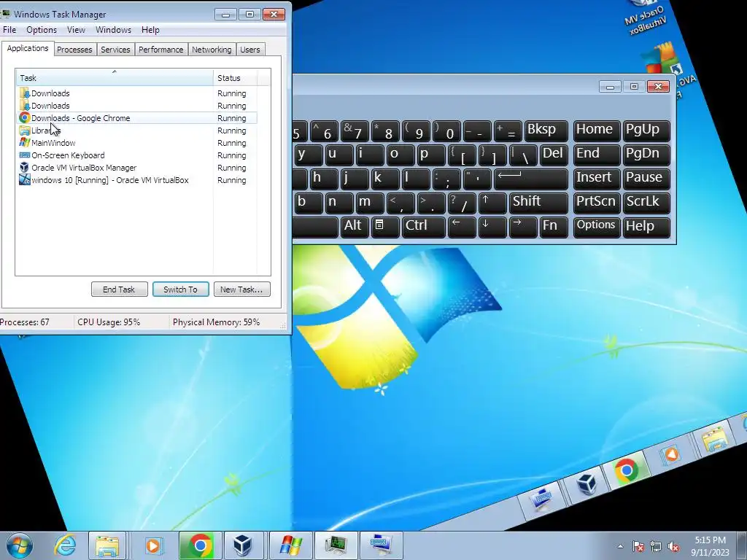Select the second Downloads task row

pyautogui.click(x=137, y=106)
